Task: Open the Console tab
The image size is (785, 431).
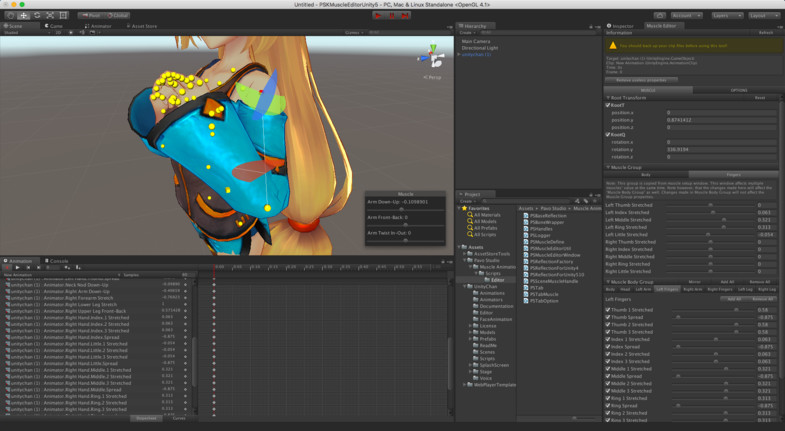Action: tap(56, 261)
